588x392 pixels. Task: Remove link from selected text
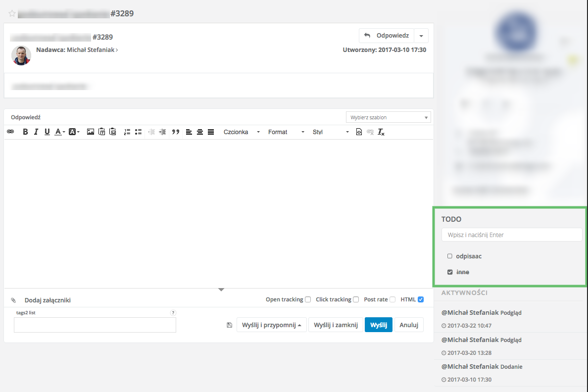point(370,132)
